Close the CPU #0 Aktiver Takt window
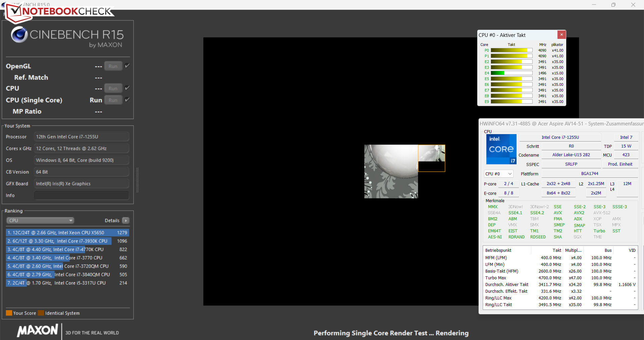 click(561, 35)
